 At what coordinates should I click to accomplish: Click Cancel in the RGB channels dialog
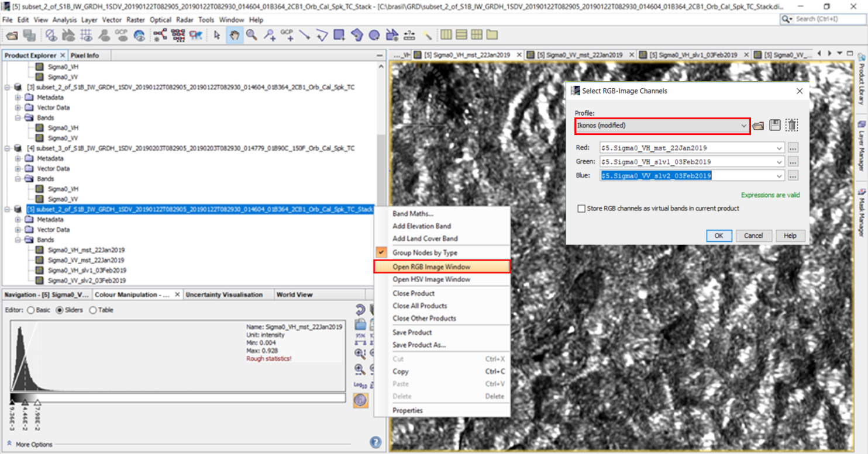753,235
